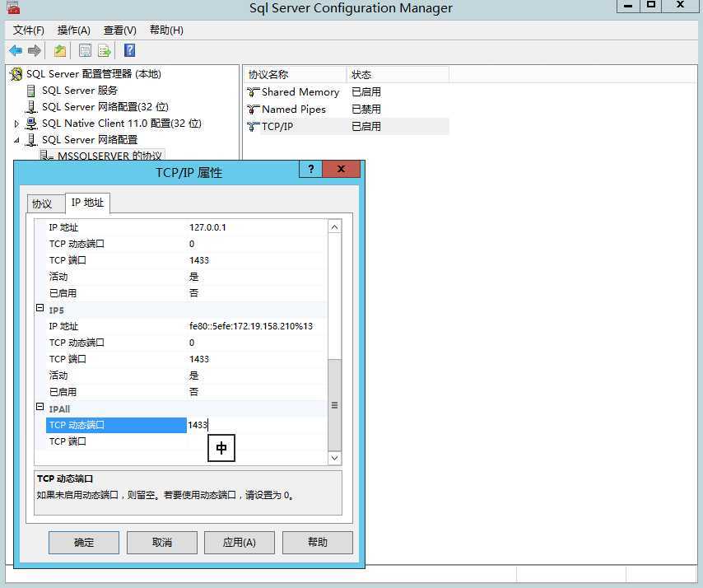Click the 协议名称 column header
The width and height of the screenshot is (703, 588).
(x=295, y=74)
